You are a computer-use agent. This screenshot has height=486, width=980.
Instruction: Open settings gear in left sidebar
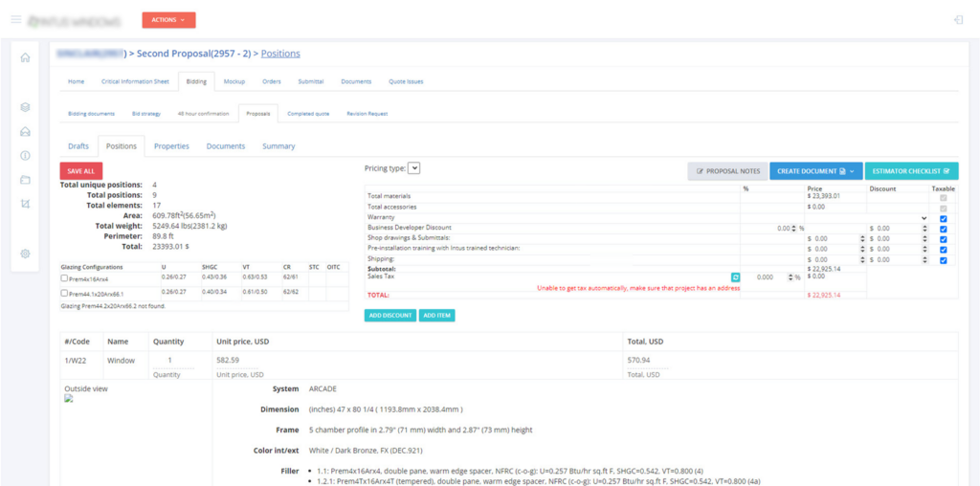(25, 254)
